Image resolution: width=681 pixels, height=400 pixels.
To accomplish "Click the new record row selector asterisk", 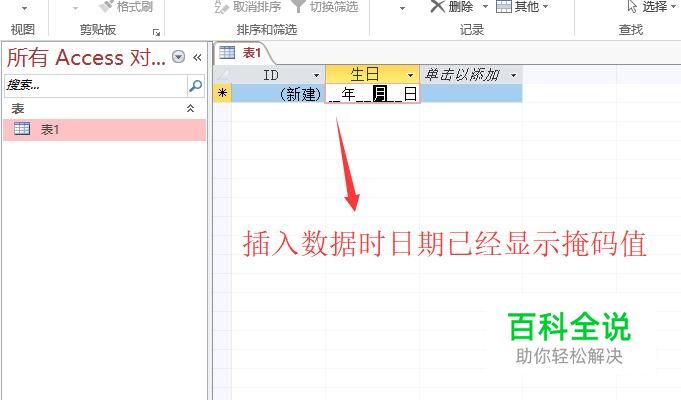I will tap(222, 93).
